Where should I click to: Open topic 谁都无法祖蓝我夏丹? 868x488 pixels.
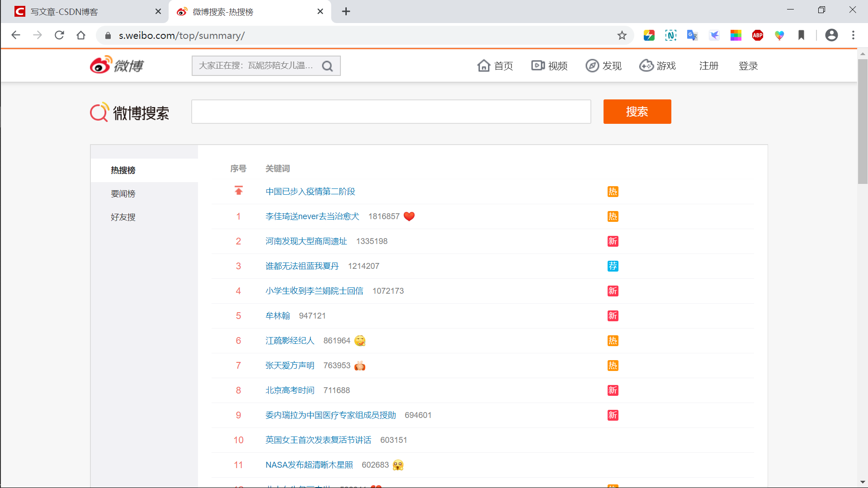[x=302, y=266]
